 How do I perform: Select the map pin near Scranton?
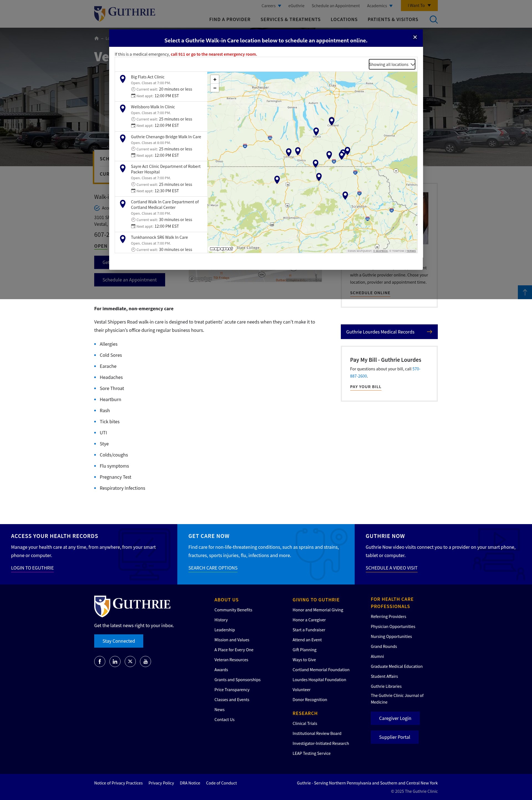[345, 195]
